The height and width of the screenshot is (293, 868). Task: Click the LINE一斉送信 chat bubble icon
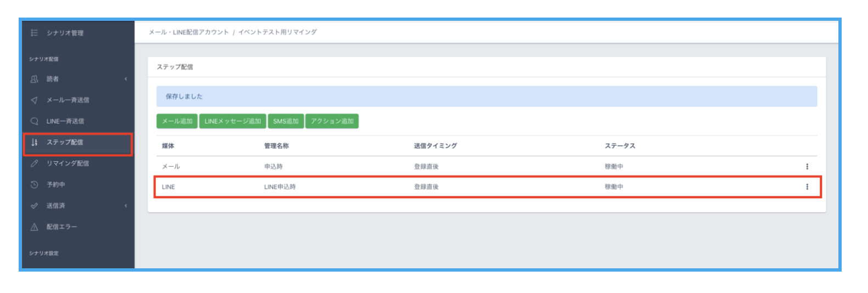point(34,121)
